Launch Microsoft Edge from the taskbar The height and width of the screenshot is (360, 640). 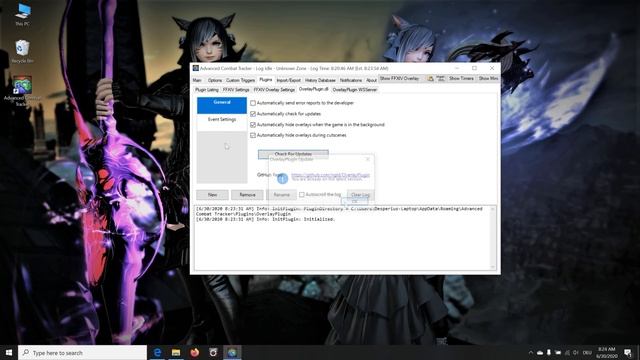point(157,352)
